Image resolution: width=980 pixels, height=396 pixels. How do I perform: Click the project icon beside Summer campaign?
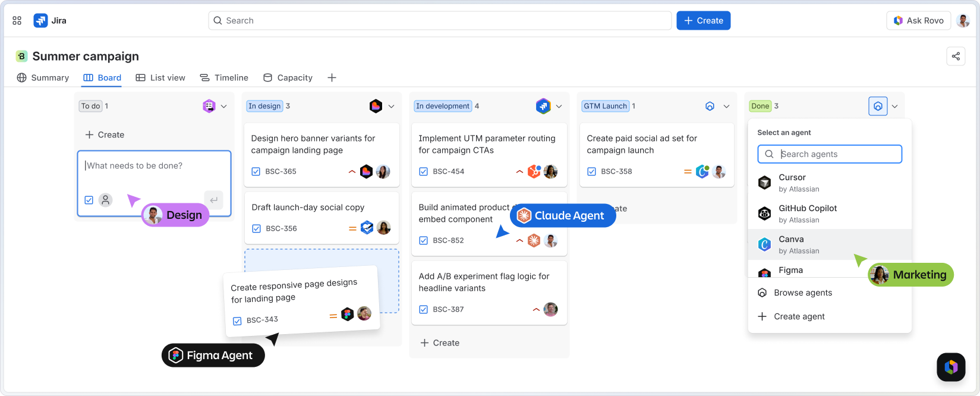[22, 56]
